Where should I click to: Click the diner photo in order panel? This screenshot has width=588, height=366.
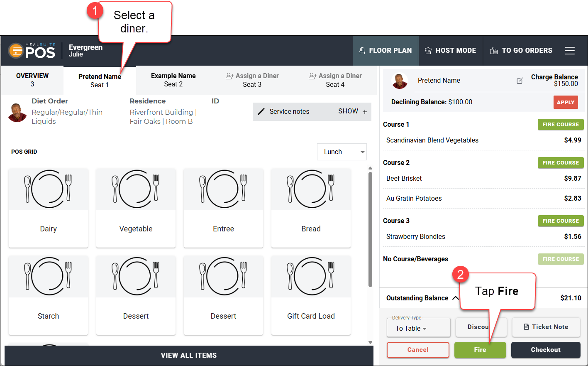coord(400,81)
